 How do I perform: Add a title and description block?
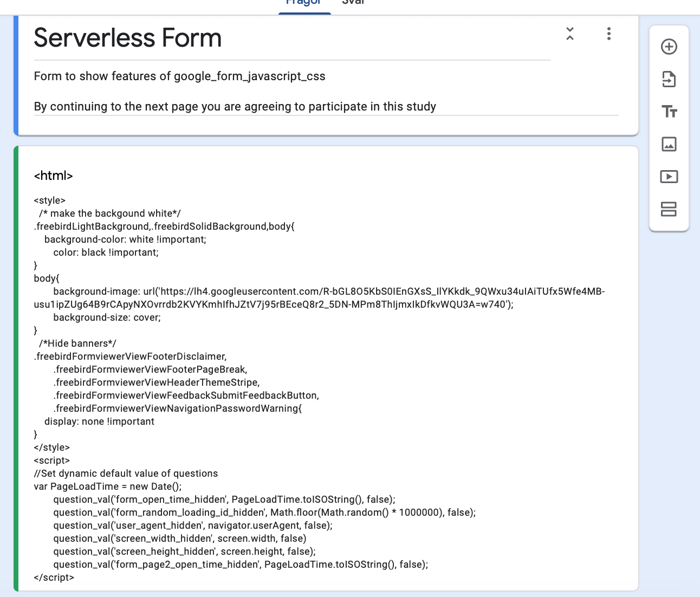point(669,112)
